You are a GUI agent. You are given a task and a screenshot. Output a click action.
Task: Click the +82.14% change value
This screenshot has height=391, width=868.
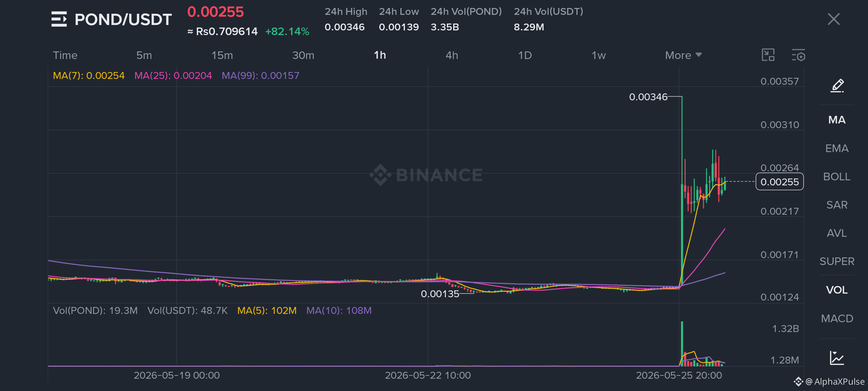[287, 32]
